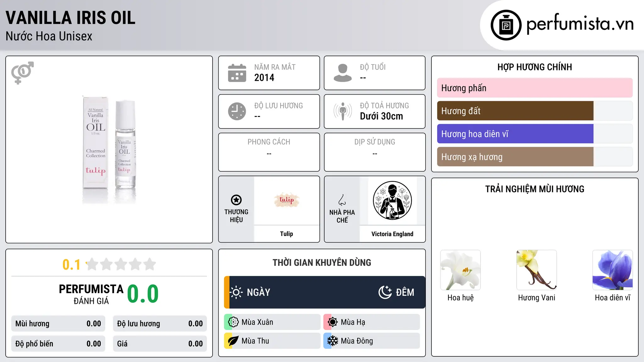Click the NHÀ PHA CHẾ label
Screen dimensions: 644x362
tap(342, 216)
